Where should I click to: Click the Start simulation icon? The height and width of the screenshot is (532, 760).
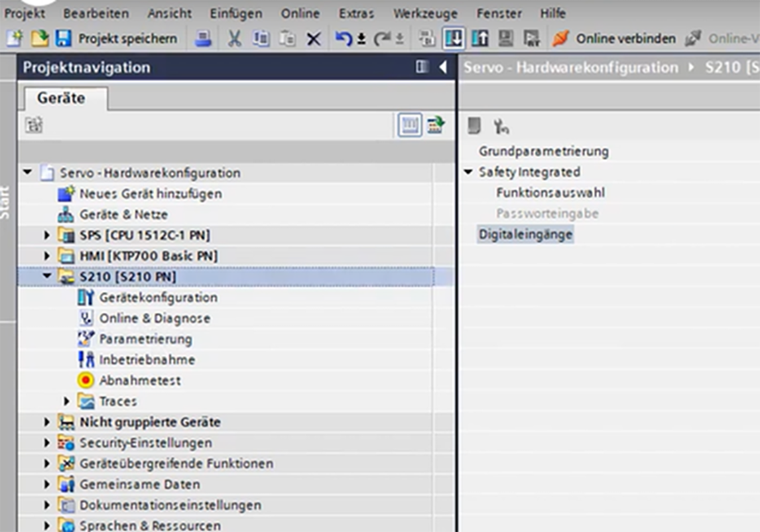[506, 38]
